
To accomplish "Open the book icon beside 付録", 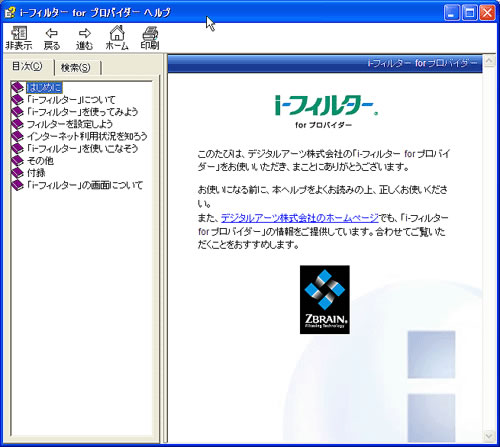I will tap(17, 173).
